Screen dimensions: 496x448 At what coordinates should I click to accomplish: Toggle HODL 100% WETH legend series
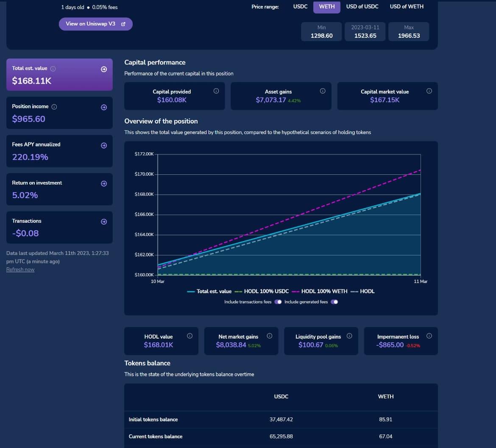click(x=320, y=291)
